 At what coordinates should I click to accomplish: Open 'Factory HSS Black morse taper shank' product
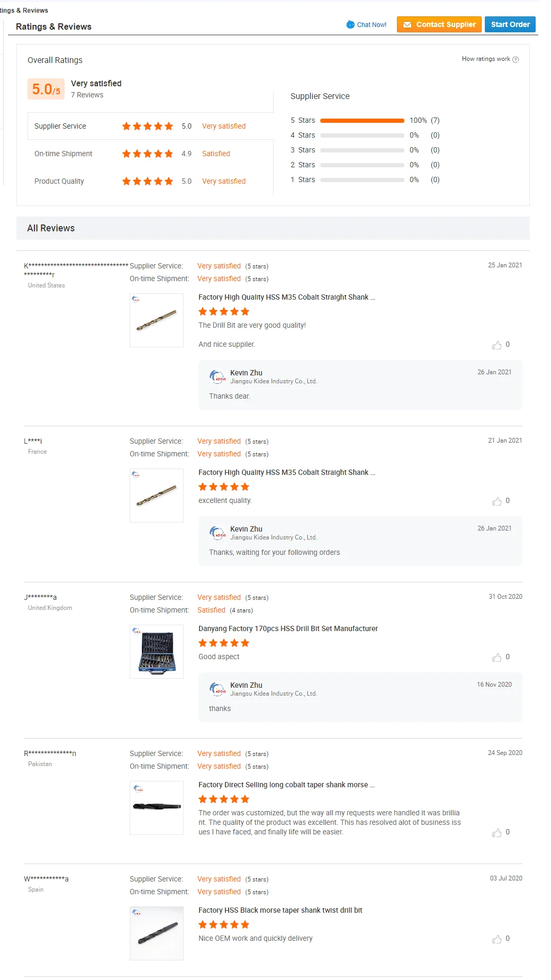(x=280, y=910)
